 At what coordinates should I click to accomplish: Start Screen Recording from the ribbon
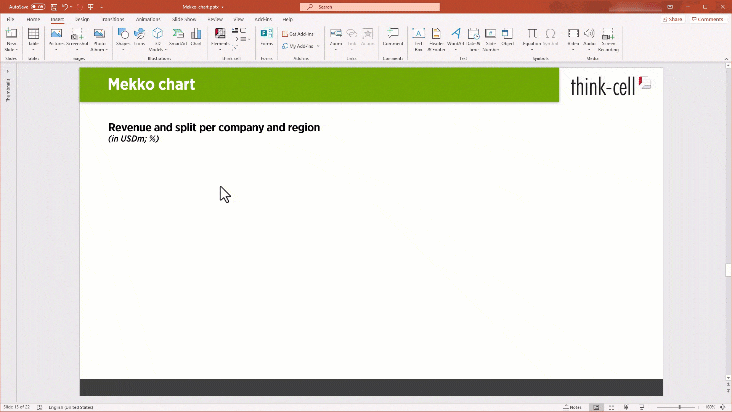pos(607,36)
